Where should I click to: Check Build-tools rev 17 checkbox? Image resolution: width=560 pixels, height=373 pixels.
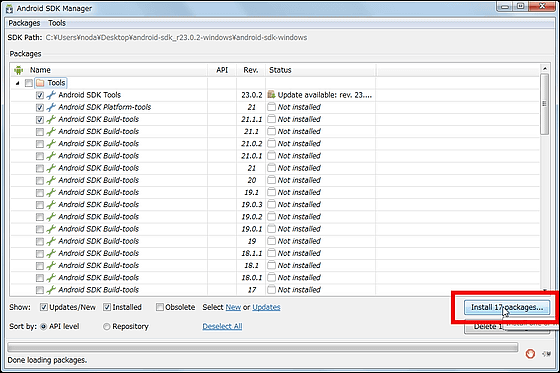click(40, 290)
